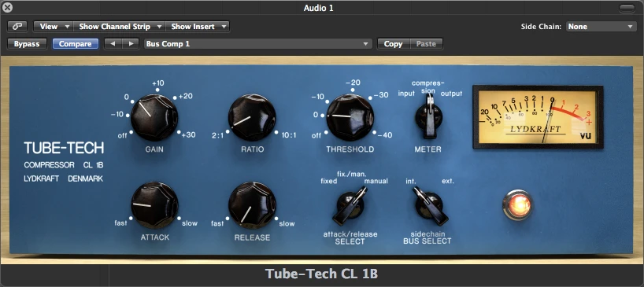Click the RATIO knob
This screenshot has width=644, height=287.
252,117
